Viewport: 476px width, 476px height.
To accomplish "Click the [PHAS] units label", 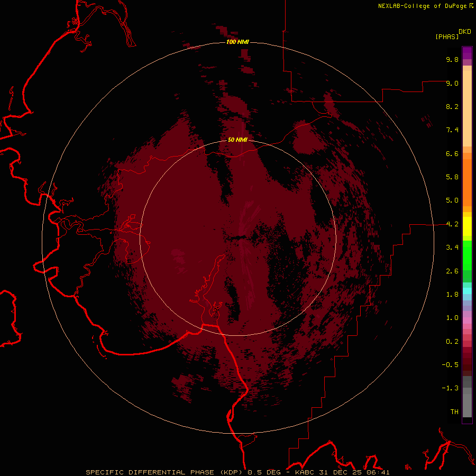I will (447, 36).
